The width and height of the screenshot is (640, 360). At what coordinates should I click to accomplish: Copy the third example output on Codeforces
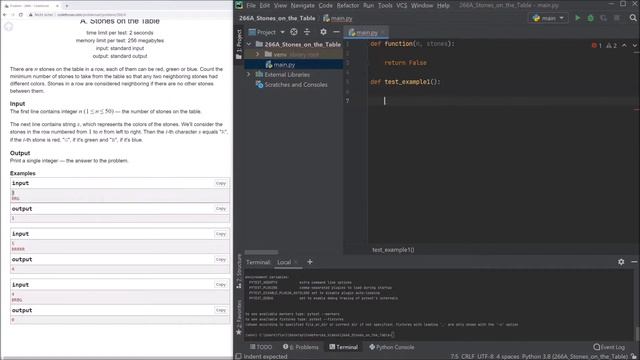[x=220, y=310]
